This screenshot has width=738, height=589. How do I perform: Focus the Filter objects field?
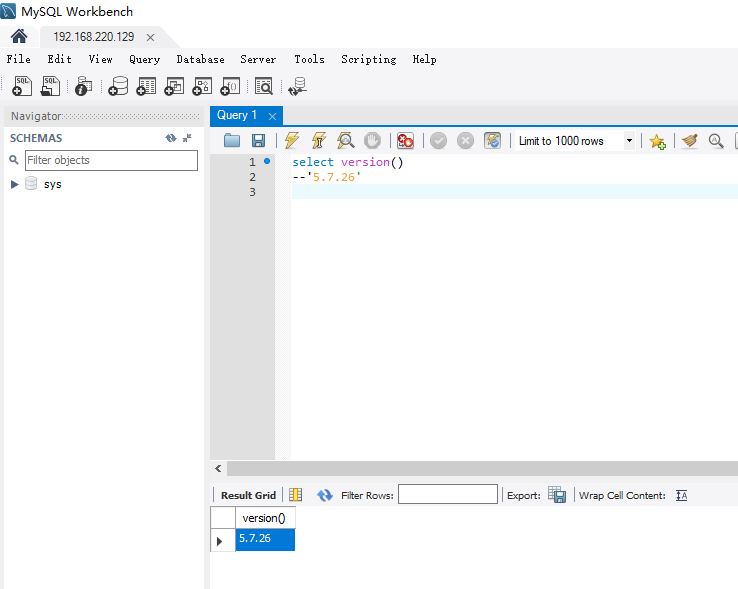point(112,160)
